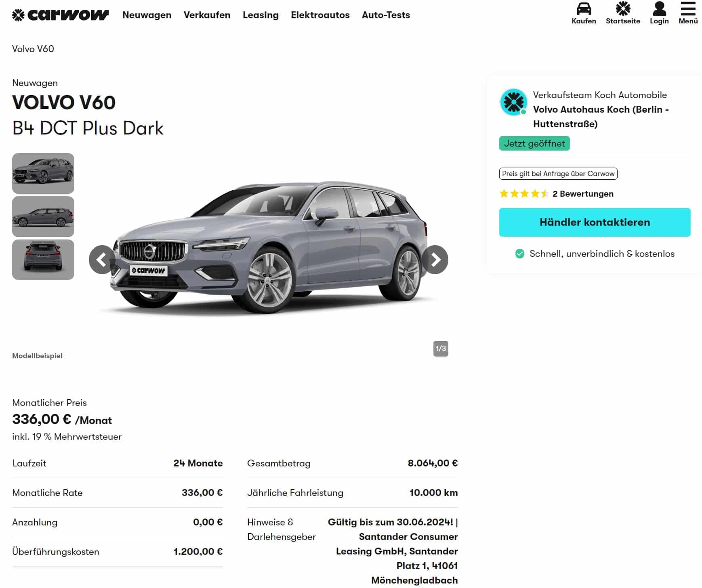Select the rear view thumbnail
This screenshot has height=588, width=702.
pyautogui.click(x=43, y=260)
